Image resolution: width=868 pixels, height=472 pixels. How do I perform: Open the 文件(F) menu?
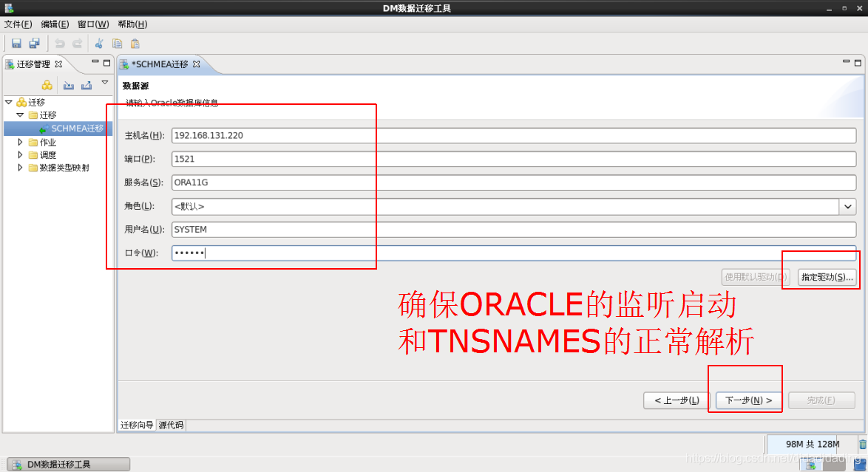click(x=18, y=24)
